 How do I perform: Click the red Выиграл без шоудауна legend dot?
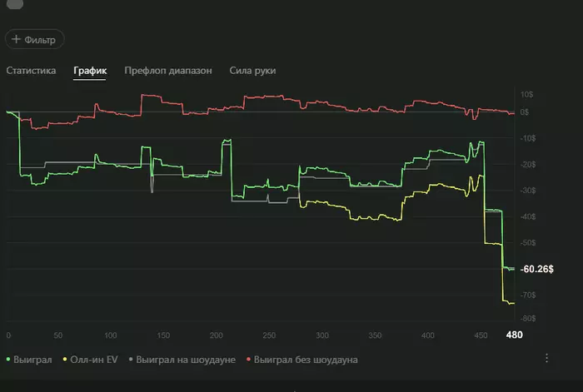click(x=248, y=360)
